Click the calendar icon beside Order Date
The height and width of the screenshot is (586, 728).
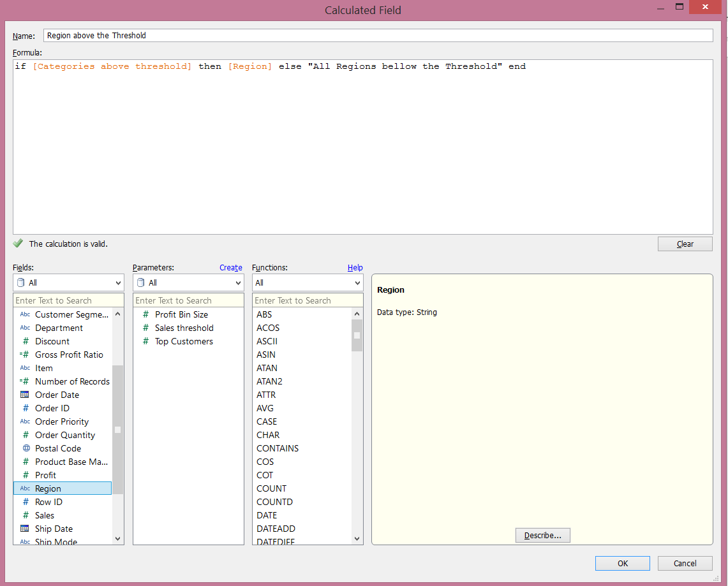click(x=25, y=395)
